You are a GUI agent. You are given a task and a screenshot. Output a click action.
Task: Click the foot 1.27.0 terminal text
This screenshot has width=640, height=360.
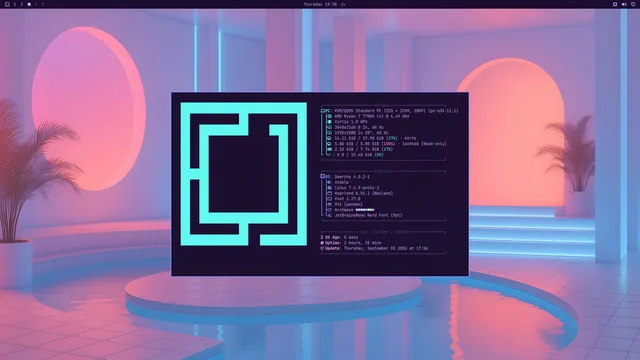click(x=347, y=199)
